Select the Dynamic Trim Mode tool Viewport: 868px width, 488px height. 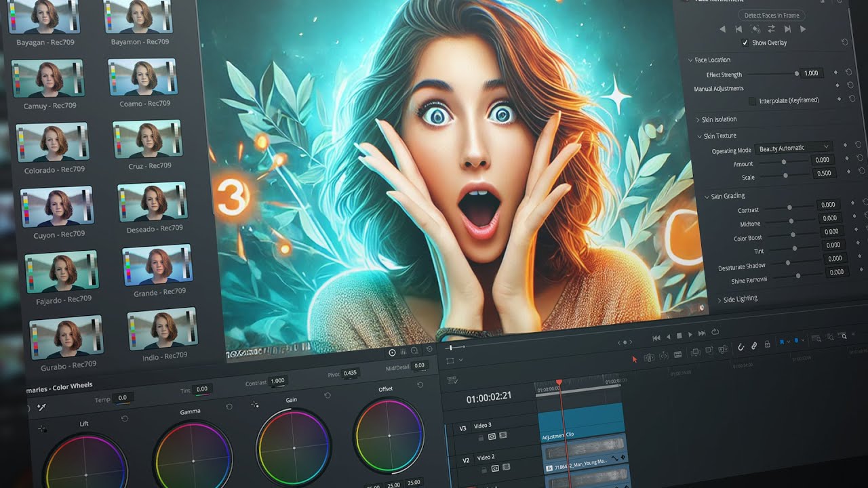click(x=664, y=355)
